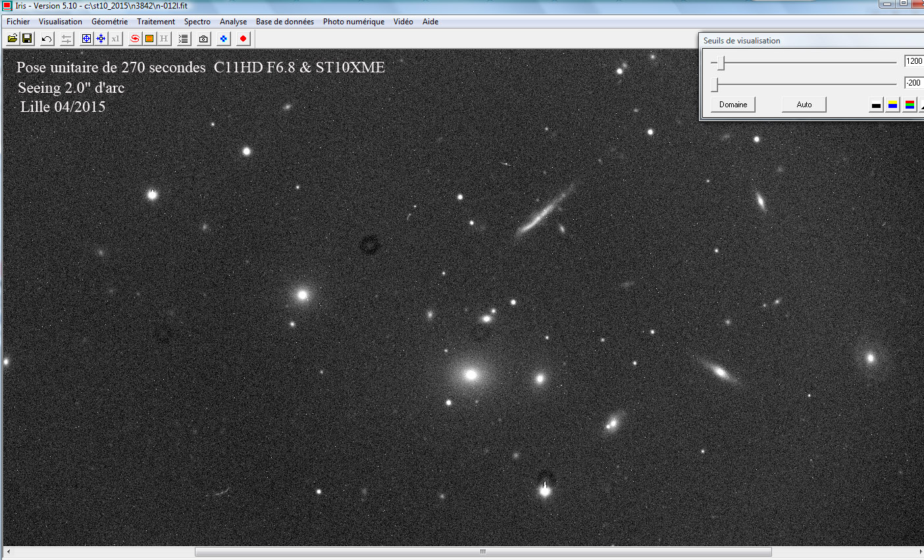
Task: Open the command list lines icon
Action: click(184, 39)
